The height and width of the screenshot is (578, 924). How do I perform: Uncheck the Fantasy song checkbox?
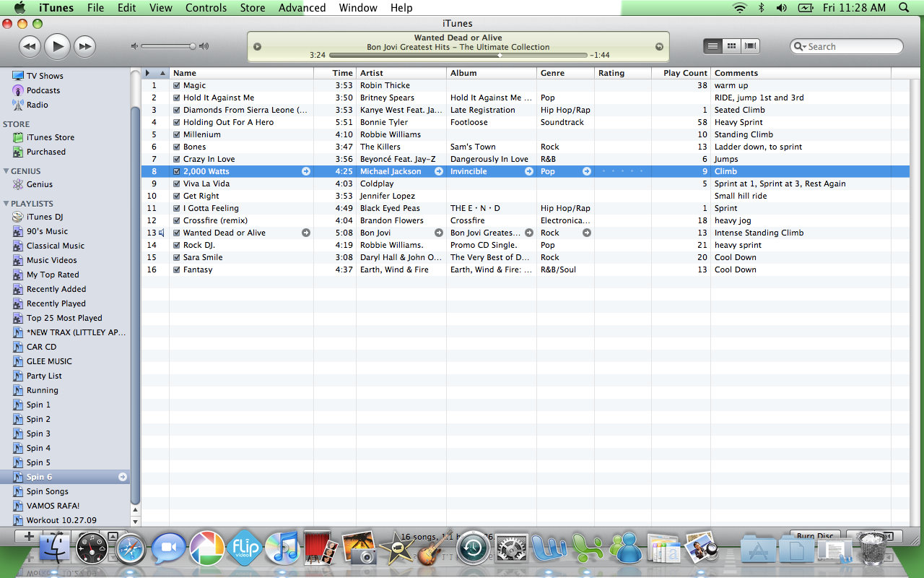pyautogui.click(x=177, y=269)
